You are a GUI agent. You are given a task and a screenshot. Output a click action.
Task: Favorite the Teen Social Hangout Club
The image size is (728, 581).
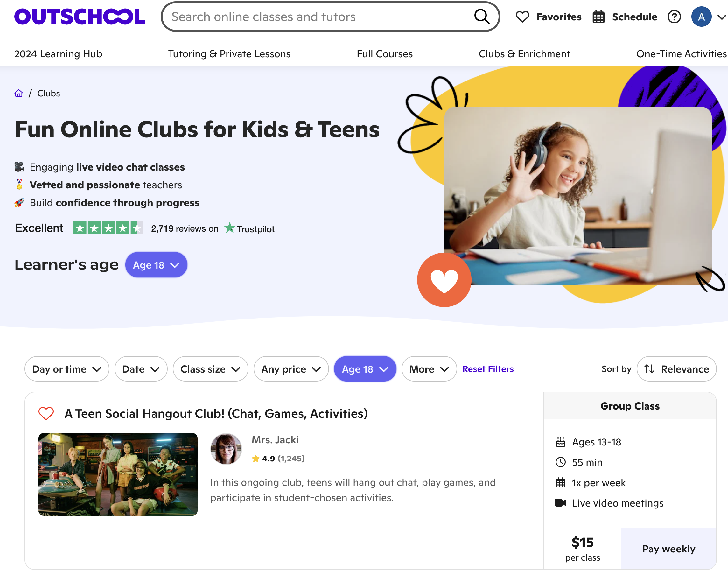46,414
